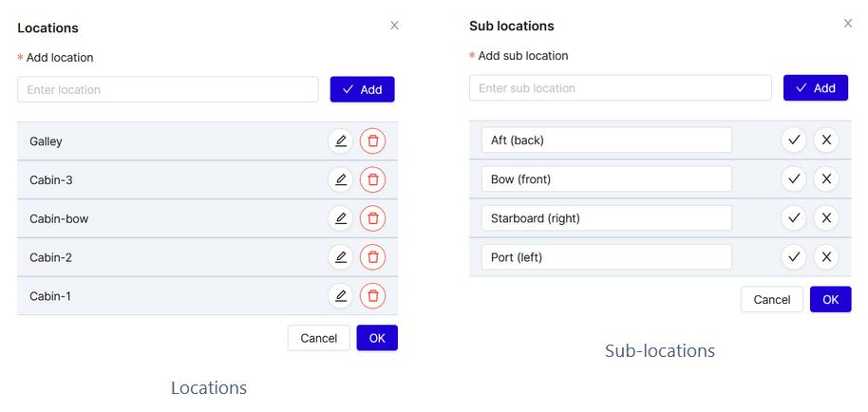Discard edit on Port (left) row

click(x=826, y=256)
